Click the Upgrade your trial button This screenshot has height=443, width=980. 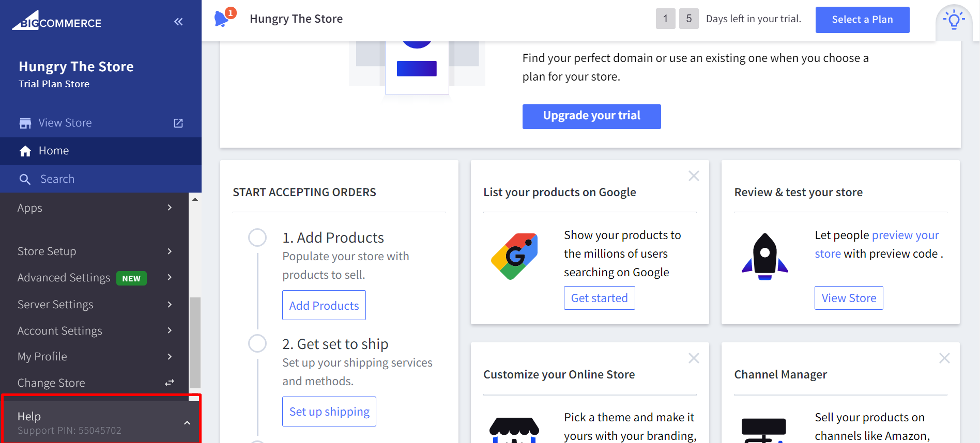pos(591,116)
